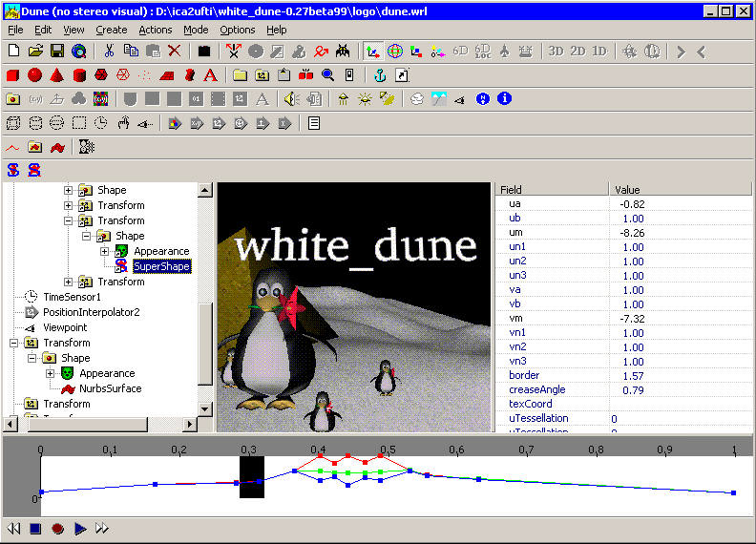The width and height of the screenshot is (756, 544).
Task: Click the scene tree vertical scrollbar thumb
Action: pyautogui.click(x=205, y=344)
